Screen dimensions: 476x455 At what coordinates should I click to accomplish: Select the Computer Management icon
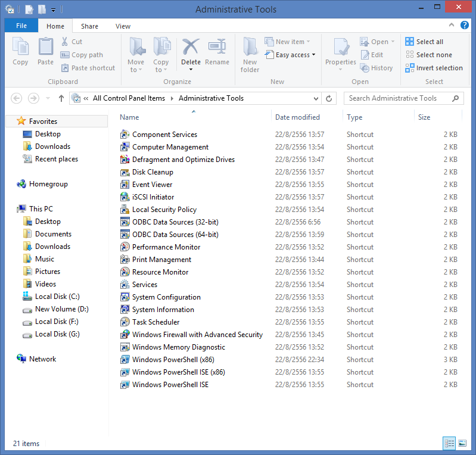click(125, 147)
